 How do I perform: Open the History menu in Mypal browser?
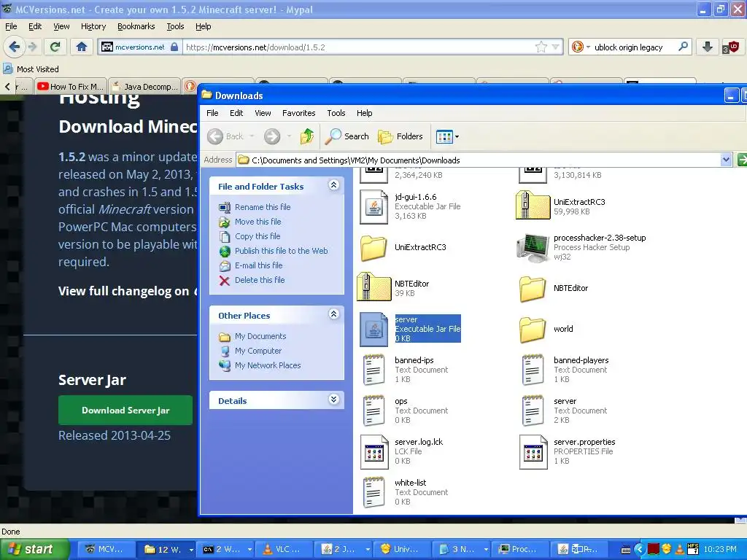tap(93, 26)
